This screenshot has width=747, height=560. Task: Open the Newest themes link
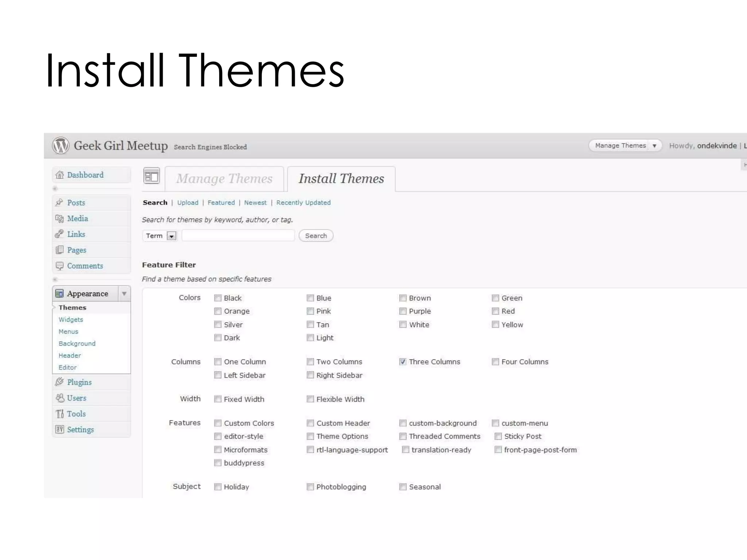coord(255,203)
